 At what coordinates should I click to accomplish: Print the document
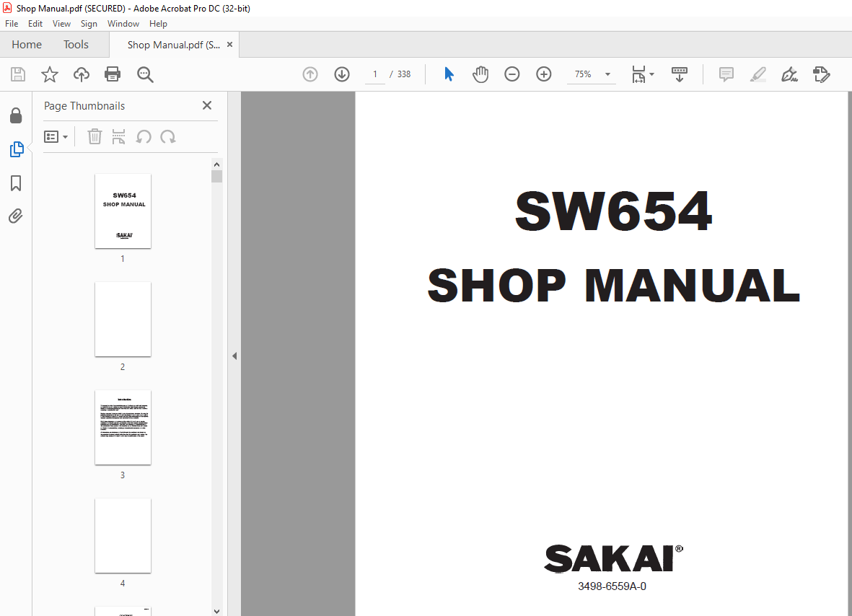[x=113, y=74]
